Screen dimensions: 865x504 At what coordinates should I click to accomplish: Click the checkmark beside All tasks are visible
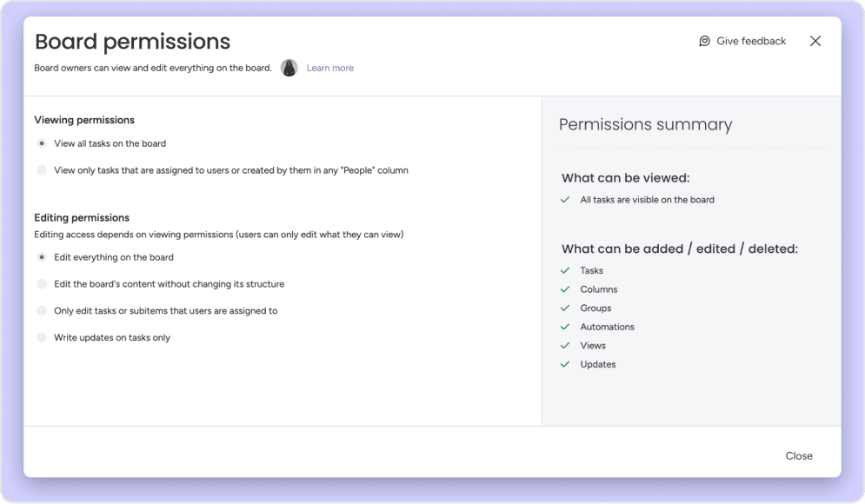click(x=566, y=200)
